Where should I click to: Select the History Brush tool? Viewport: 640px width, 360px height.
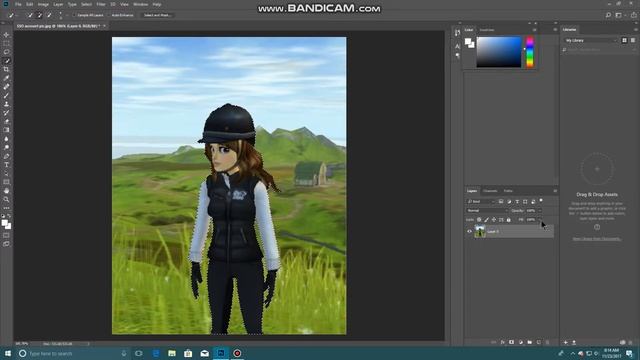6,113
